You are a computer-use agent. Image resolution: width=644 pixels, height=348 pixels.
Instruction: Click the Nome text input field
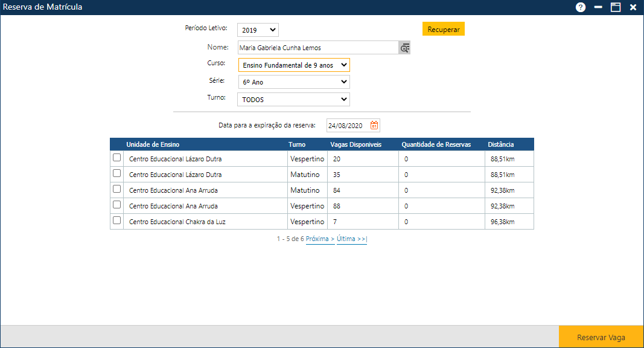click(317, 48)
